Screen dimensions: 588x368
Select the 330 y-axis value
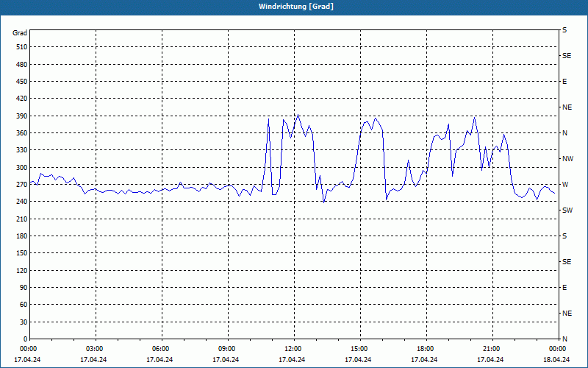pyautogui.click(x=22, y=150)
